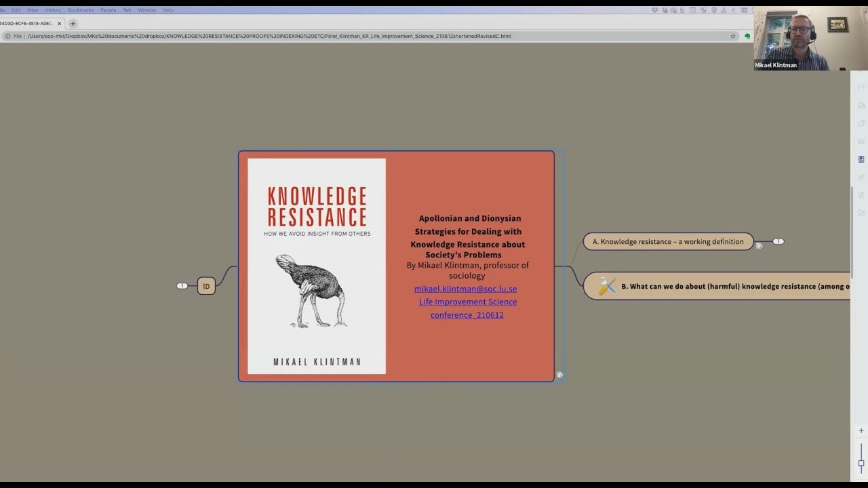
Task: Adjust the zoom slider handle
Action: [x=861, y=464]
